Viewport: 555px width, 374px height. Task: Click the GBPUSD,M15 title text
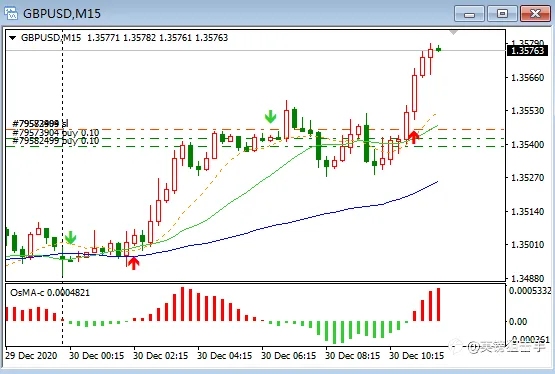[x=62, y=13]
